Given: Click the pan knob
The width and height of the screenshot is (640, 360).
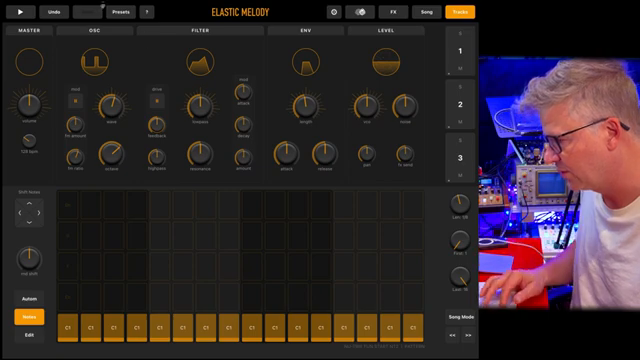Looking at the screenshot, I should click(x=367, y=154).
